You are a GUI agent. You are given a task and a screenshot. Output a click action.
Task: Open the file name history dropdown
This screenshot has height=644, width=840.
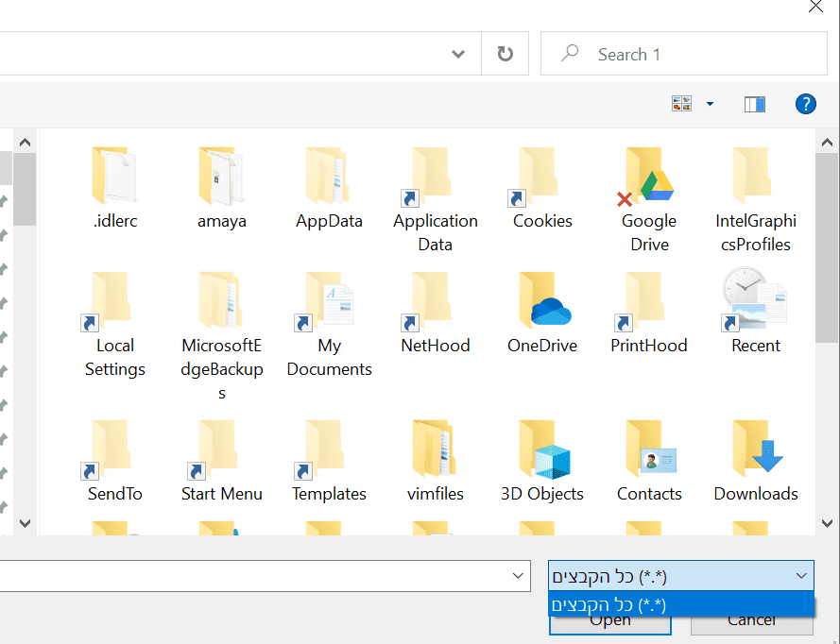(x=517, y=575)
